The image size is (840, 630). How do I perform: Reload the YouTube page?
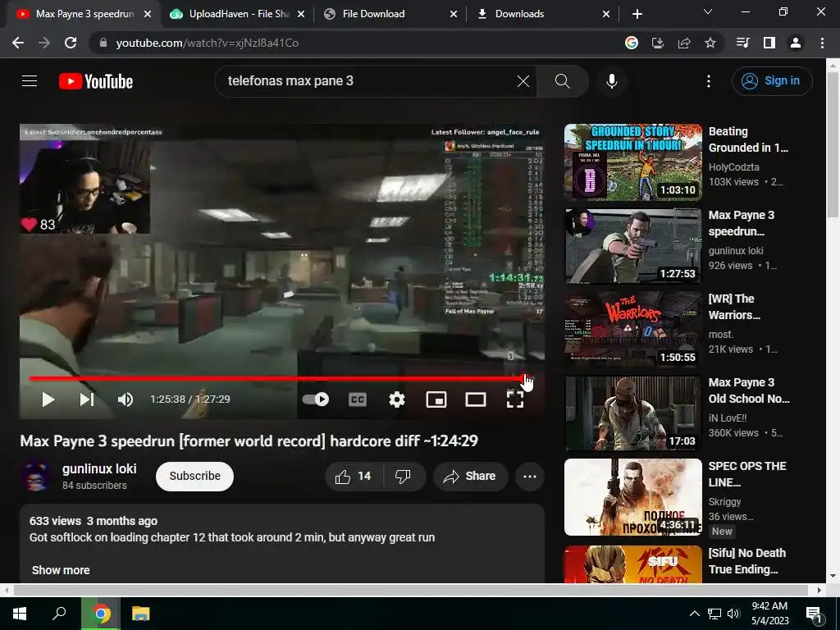[x=71, y=43]
